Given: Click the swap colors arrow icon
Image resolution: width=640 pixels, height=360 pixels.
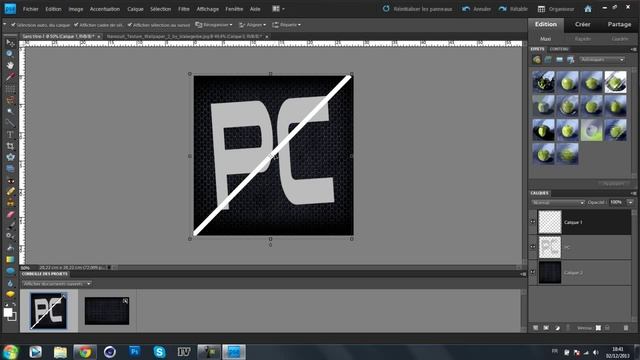Looking at the screenshot, I should [x=14, y=305].
